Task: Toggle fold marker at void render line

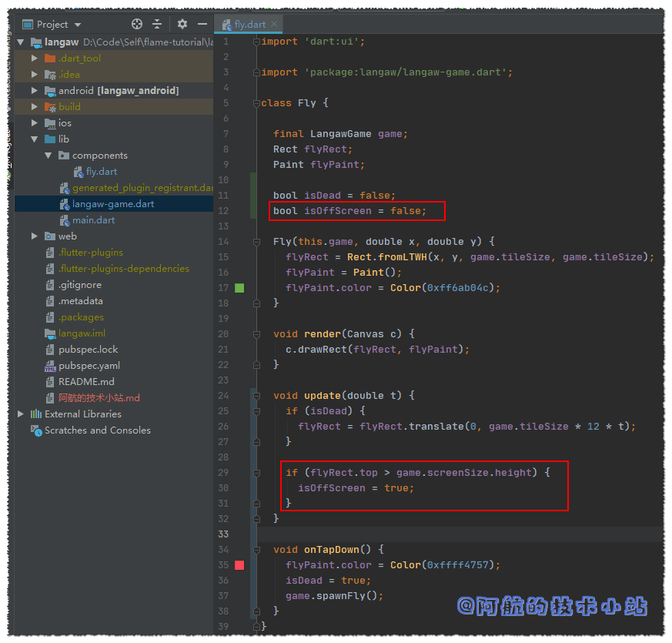Action: click(256, 334)
